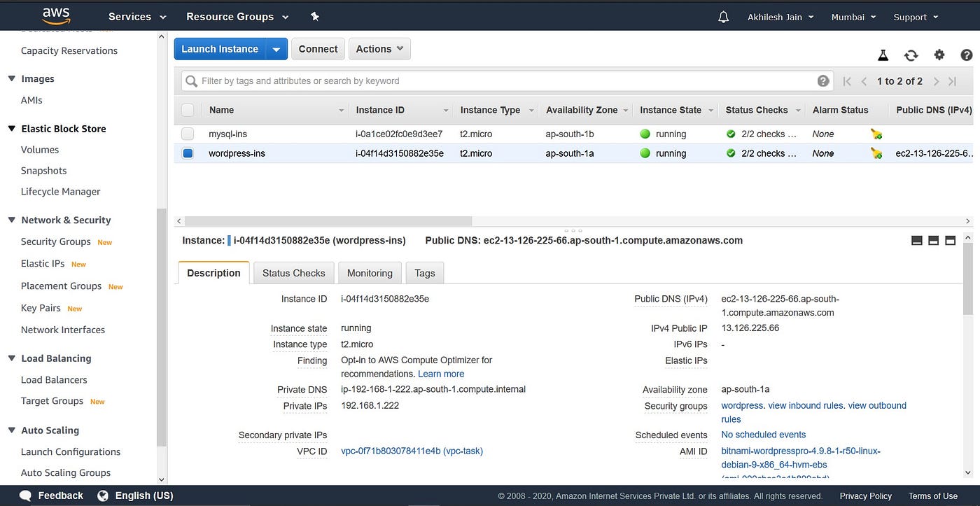Open the Resource Groups dropdown
The image size is (980, 506).
tap(237, 17)
